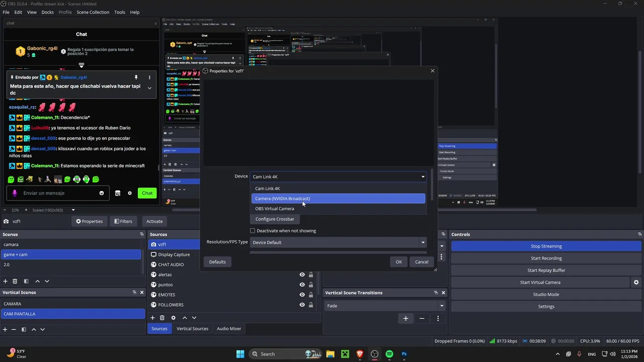Toggle the lock on the puntos source
Image resolution: width=644 pixels, height=362 pixels.
pyautogui.click(x=311, y=285)
